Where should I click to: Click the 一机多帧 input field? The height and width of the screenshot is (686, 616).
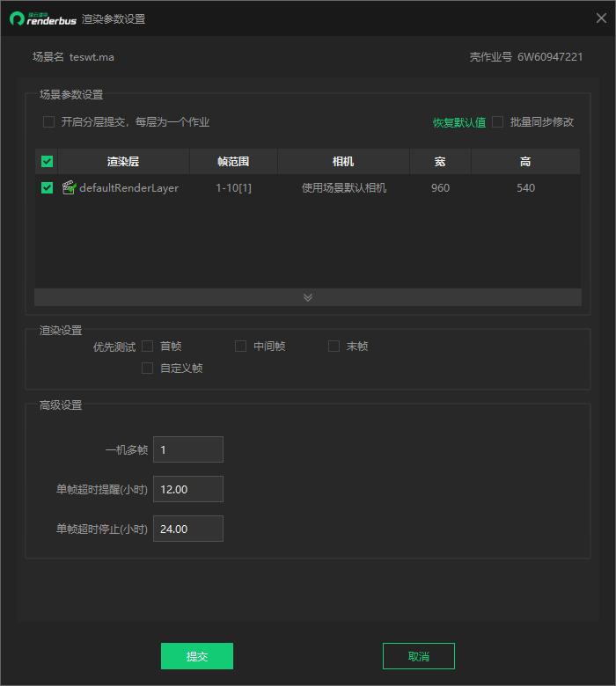(x=188, y=449)
